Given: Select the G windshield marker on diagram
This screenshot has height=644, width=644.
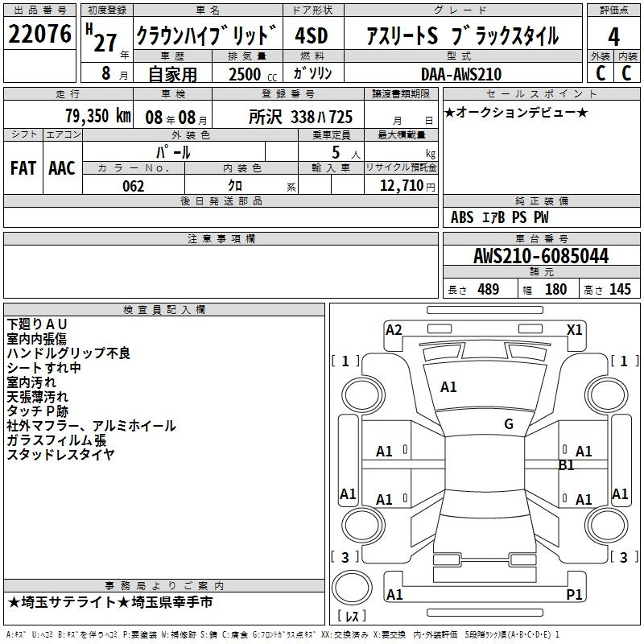Looking at the screenshot, I should pyautogui.click(x=509, y=424).
